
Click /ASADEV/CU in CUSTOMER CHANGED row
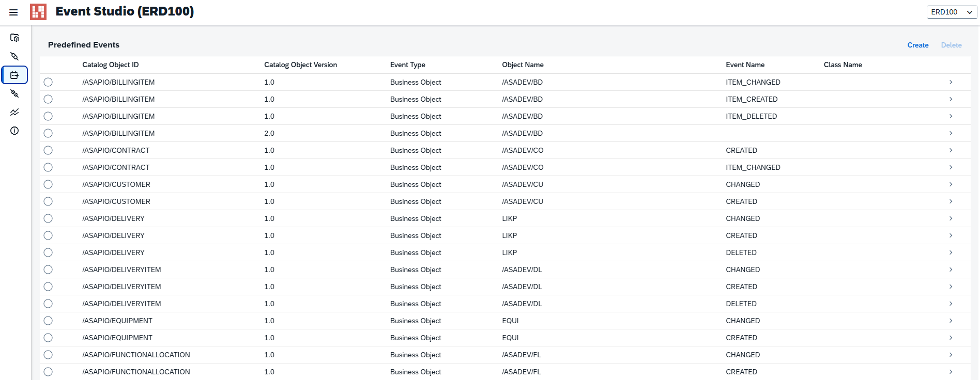pos(523,184)
